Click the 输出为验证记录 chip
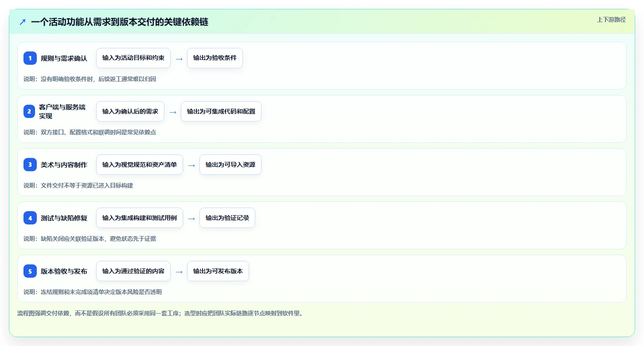Viewport: 644px width, 346px height. [x=227, y=218]
